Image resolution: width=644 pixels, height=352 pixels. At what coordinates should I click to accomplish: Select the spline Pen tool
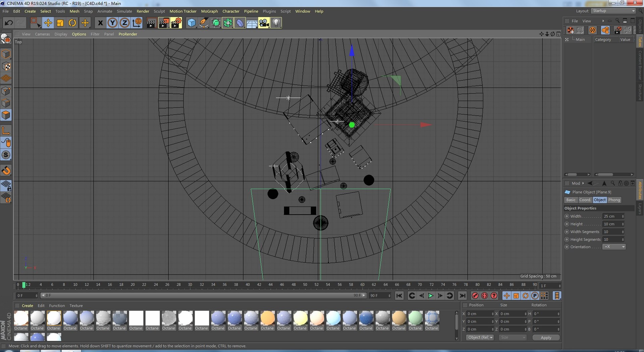pyautogui.click(x=204, y=23)
